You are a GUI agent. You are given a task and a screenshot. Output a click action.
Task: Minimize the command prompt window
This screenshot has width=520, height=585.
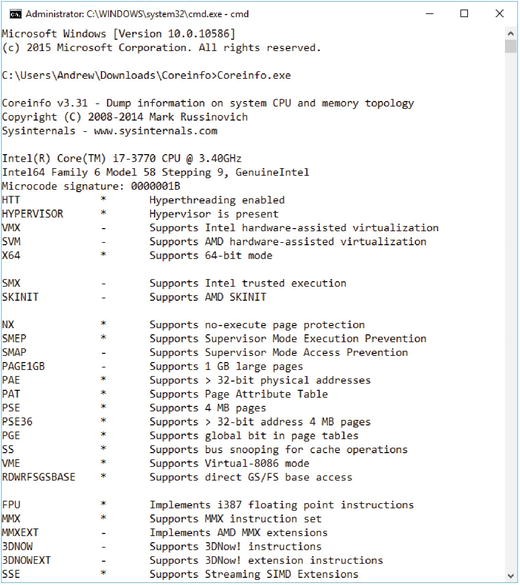pos(430,14)
